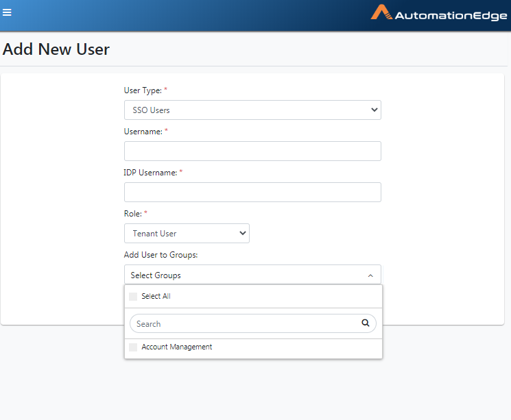511x420 pixels.
Task: Collapse Select Groups using the up chevron
Action: coord(370,275)
